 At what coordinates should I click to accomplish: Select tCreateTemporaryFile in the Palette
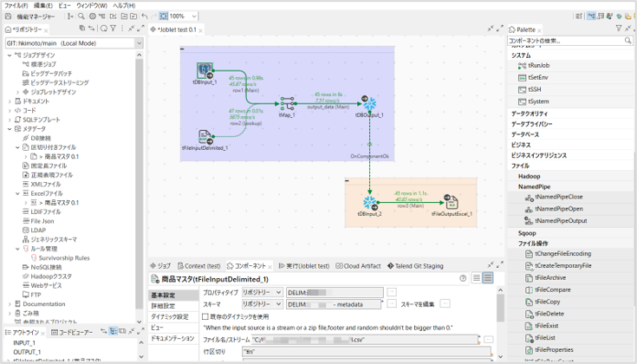click(x=558, y=266)
